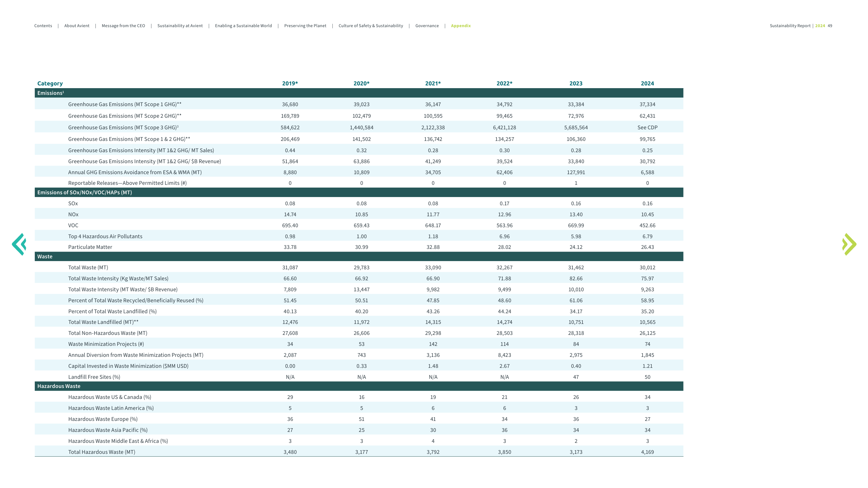
Task: Go to next page with right chevron arrow
Action: click(x=849, y=244)
